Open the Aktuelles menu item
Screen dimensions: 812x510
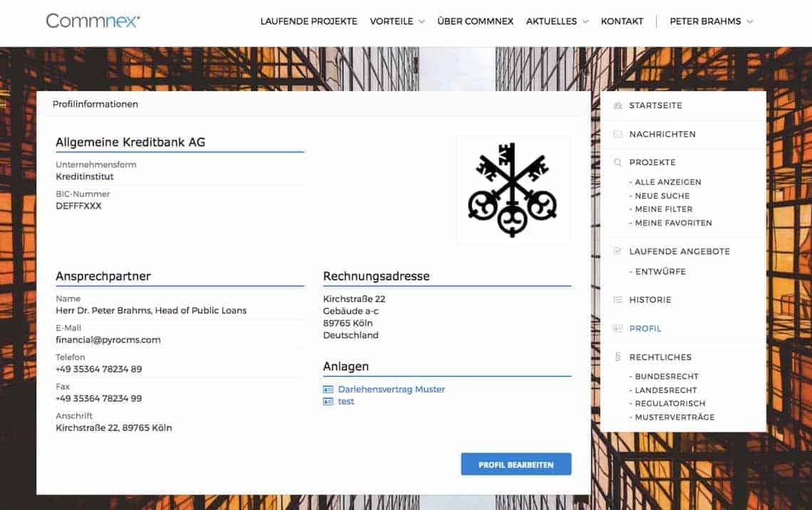point(551,21)
